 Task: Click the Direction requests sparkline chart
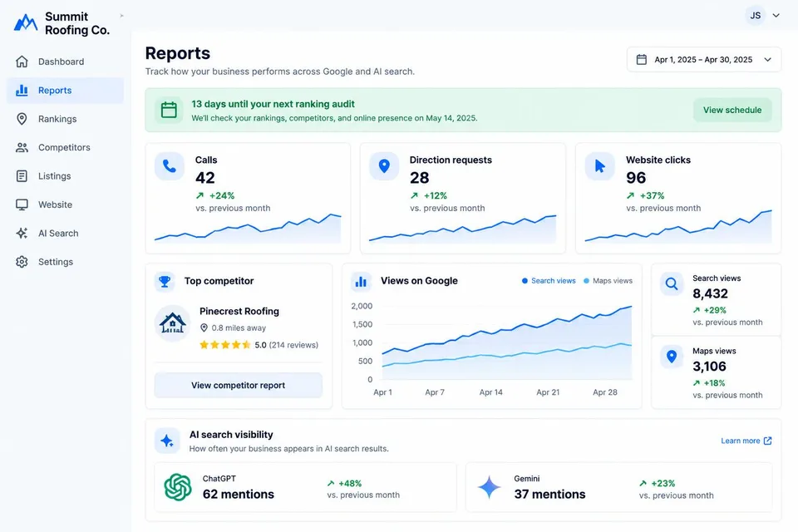point(463,229)
